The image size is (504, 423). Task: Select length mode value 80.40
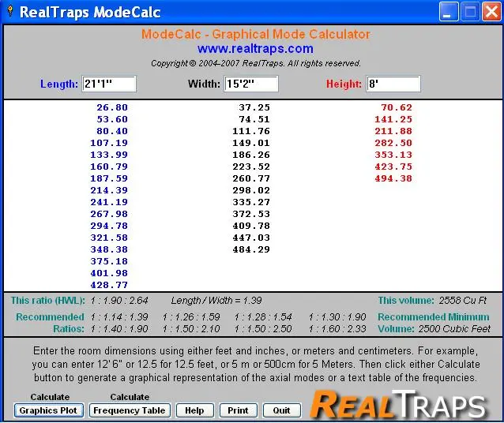pos(112,131)
